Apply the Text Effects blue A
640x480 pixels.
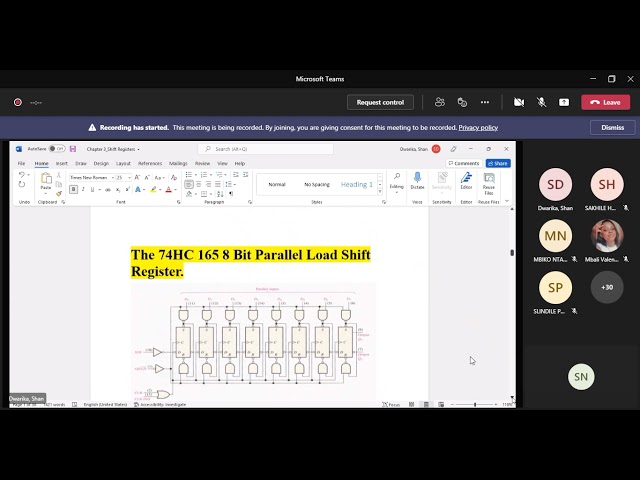point(138,189)
